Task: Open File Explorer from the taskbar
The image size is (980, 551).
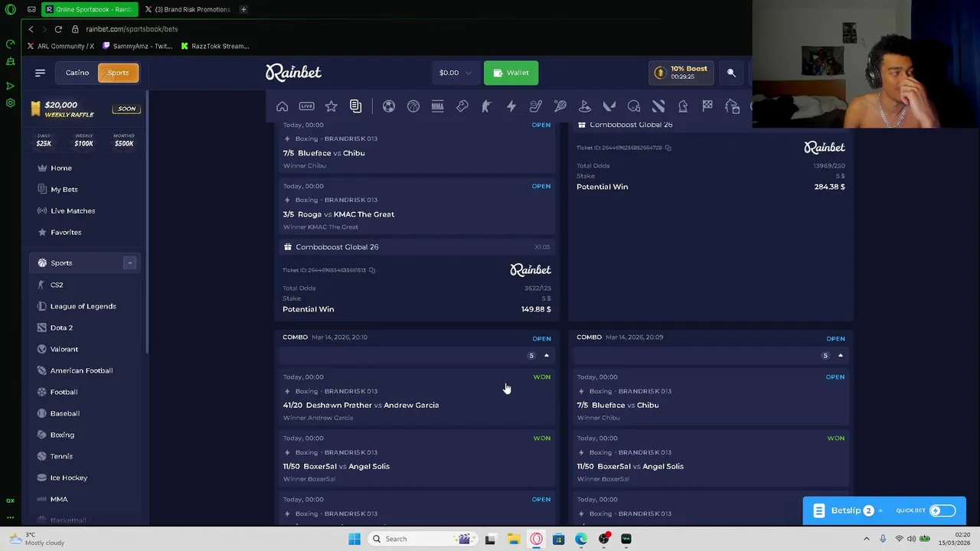Action: (x=514, y=539)
